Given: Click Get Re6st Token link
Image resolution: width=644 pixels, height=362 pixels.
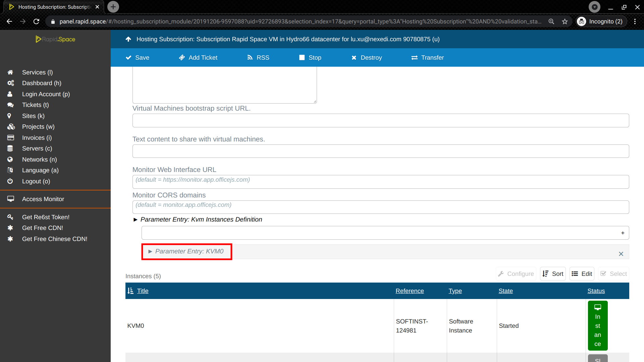Looking at the screenshot, I should [46, 217].
